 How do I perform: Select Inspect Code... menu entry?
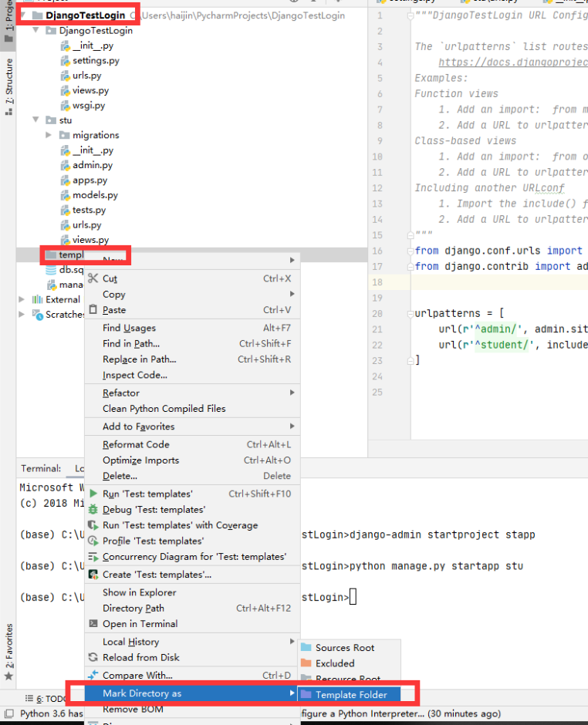click(192, 375)
